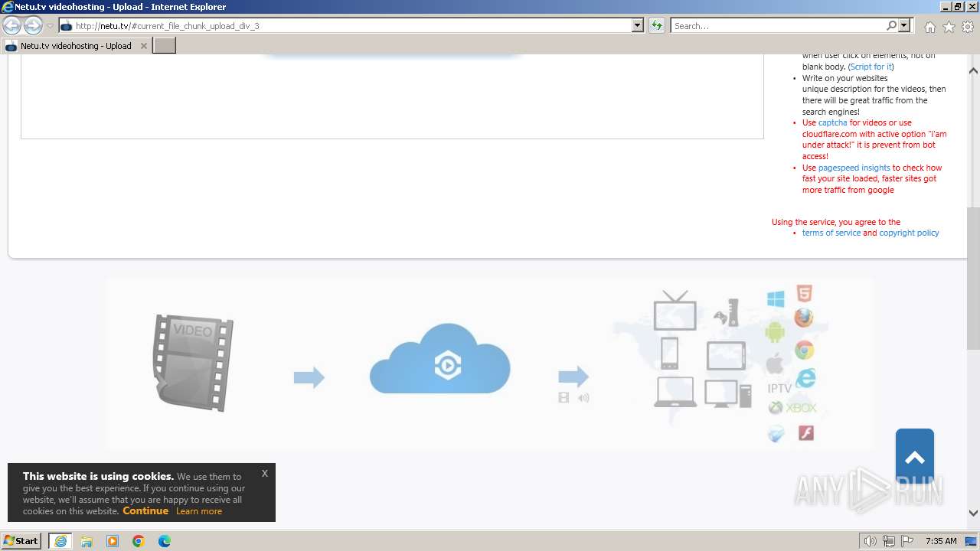The width and height of the screenshot is (980, 551).
Task: Launch Google Chrome from taskbar
Action: [x=139, y=541]
